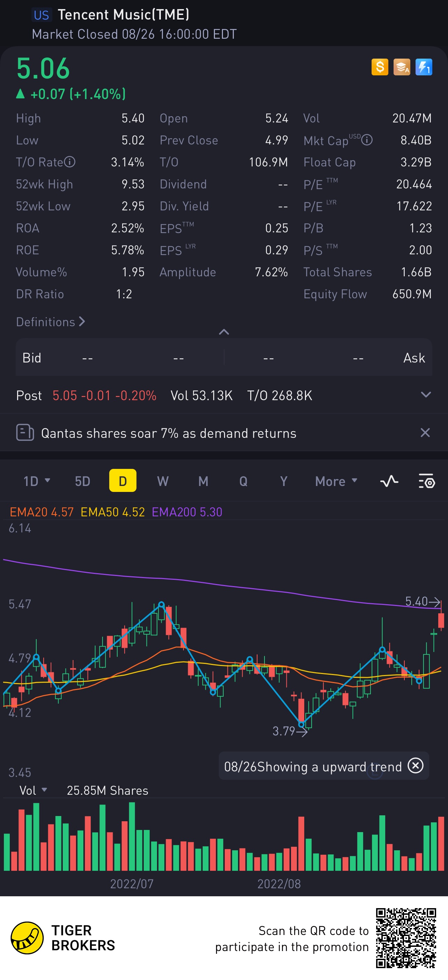Screen dimensions: 448x980
Task: Tap the news article icon beside Qantas headline
Action: [x=25, y=433]
